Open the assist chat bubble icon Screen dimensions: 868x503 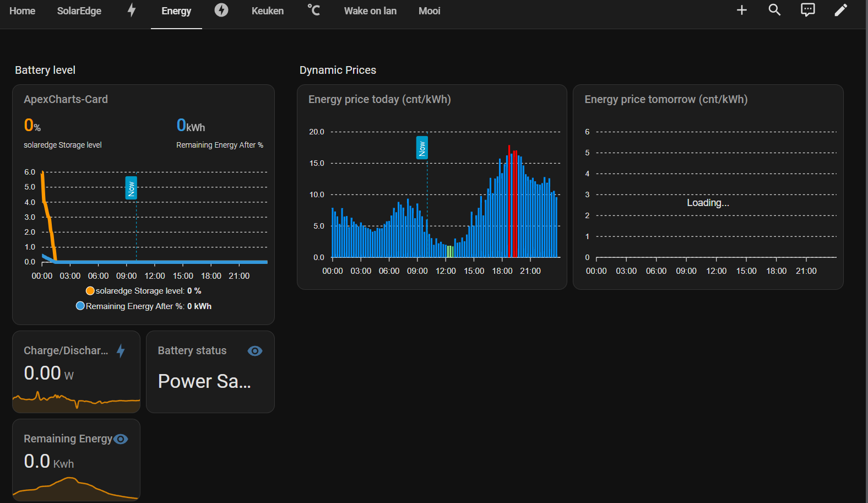coord(808,10)
